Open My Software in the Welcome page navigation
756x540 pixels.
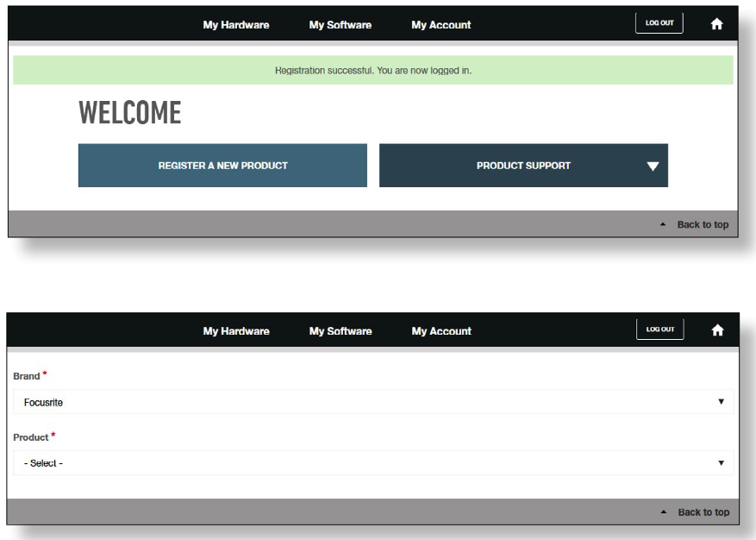point(340,25)
